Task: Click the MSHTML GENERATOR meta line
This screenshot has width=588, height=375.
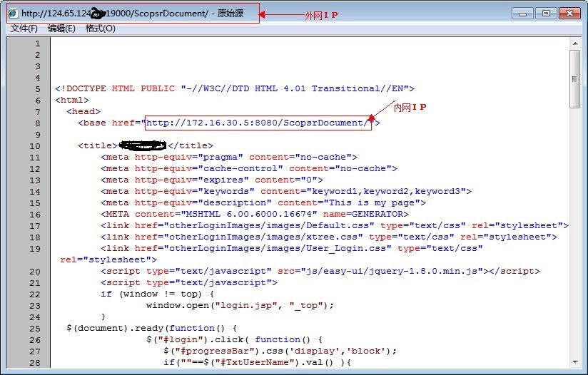Action: pyautogui.click(x=255, y=215)
